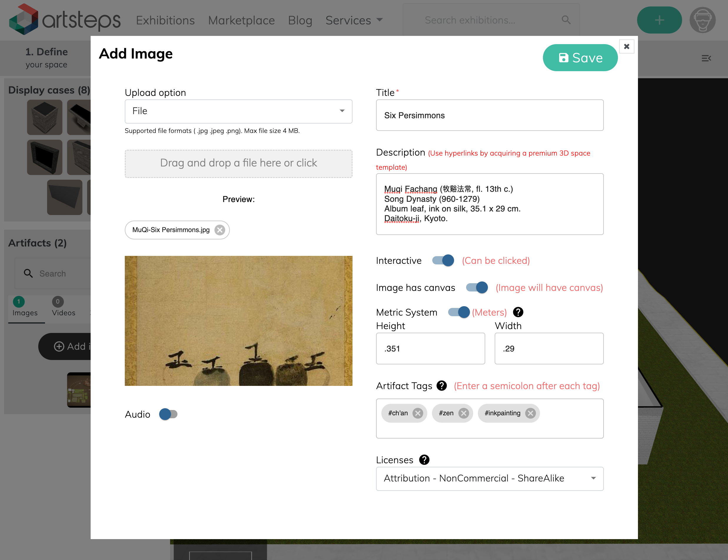Go to the Marketplace page

pos(241,20)
